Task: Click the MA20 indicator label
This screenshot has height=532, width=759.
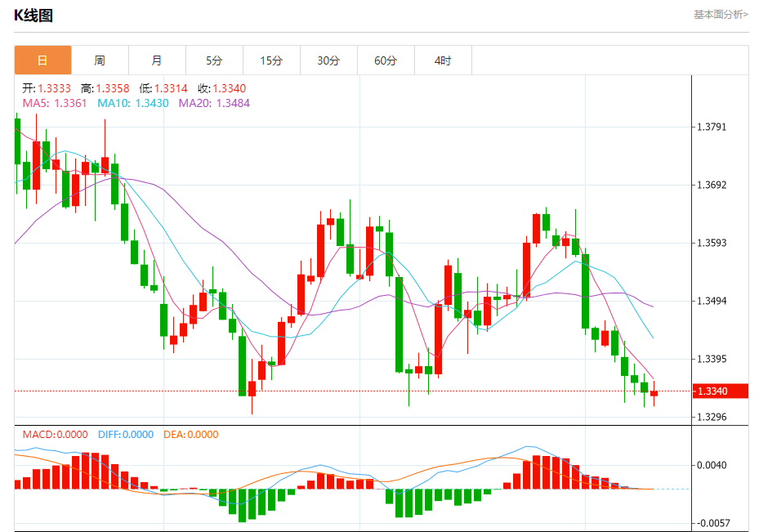Action: point(214,103)
